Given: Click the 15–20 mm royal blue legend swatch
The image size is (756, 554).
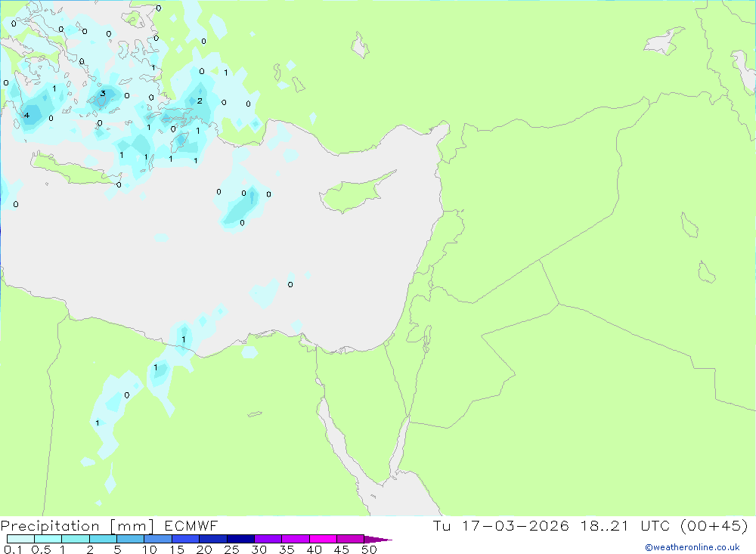Looking at the screenshot, I should (x=186, y=539).
